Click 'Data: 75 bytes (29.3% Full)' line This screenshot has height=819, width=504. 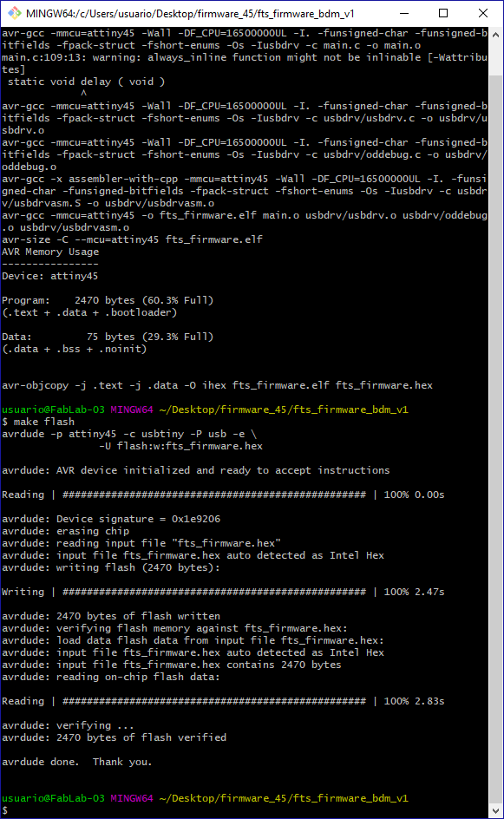click(108, 337)
